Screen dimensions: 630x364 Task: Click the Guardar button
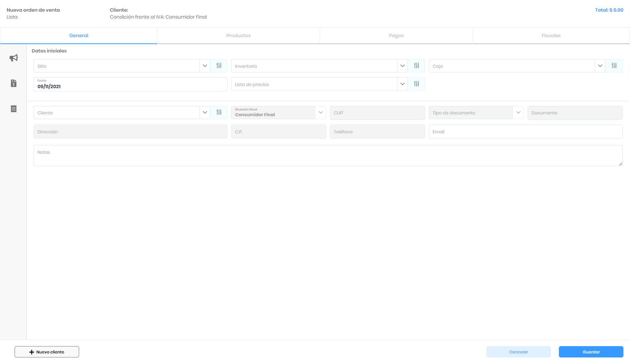(x=591, y=352)
